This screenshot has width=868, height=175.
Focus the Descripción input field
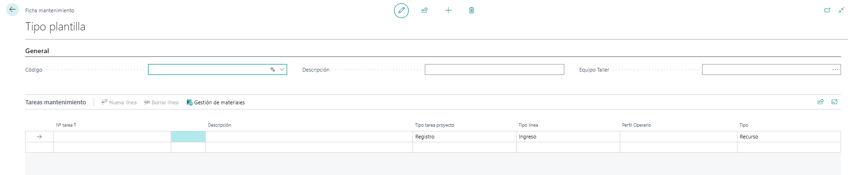[x=494, y=70]
